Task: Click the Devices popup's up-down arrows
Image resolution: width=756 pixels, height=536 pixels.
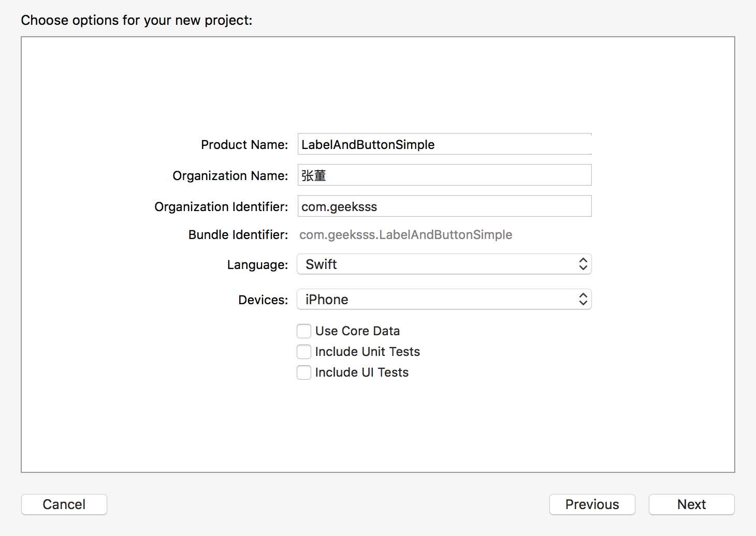Action: click(x=583, y=300)
